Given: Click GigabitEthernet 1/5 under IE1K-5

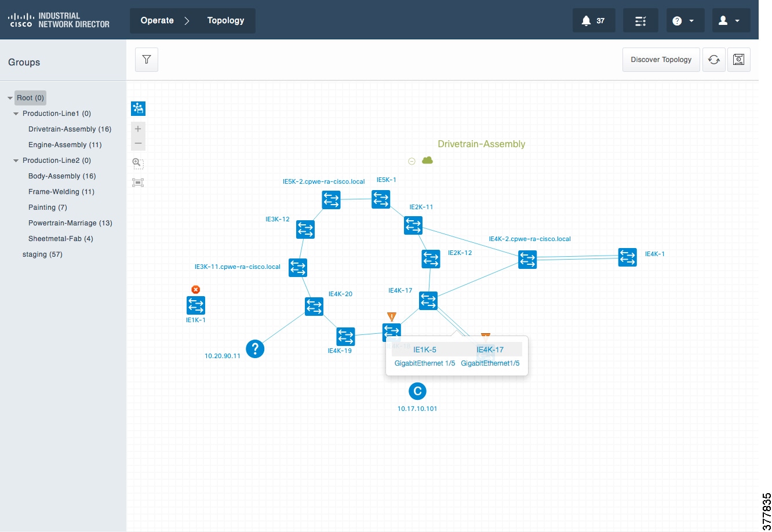Looking at the screenshot, I should 425,363.
